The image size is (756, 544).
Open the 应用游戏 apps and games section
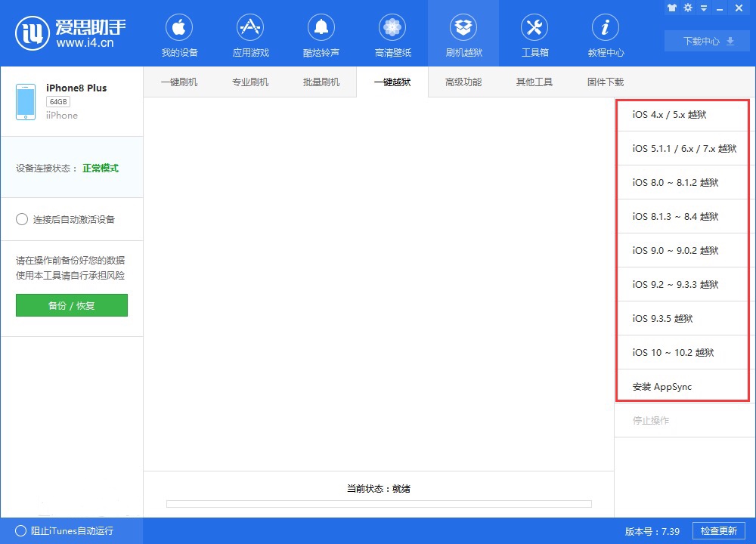250,36
